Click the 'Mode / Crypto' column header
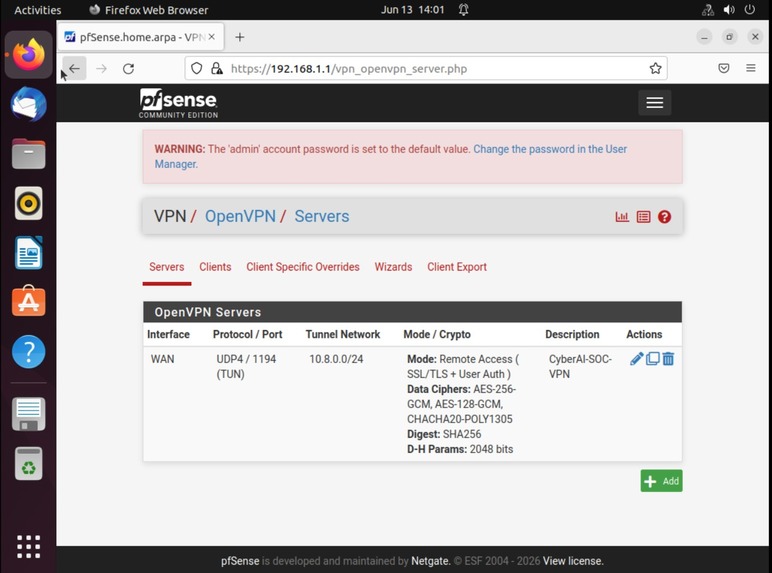This screenshot has width=772, height=573. pos(437,334)
